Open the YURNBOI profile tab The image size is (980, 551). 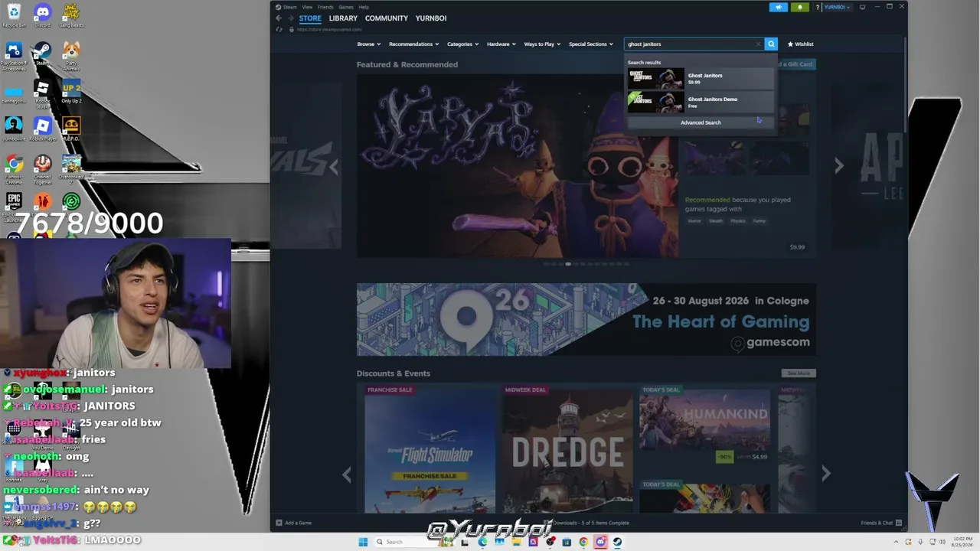click(x=431, y=18)
